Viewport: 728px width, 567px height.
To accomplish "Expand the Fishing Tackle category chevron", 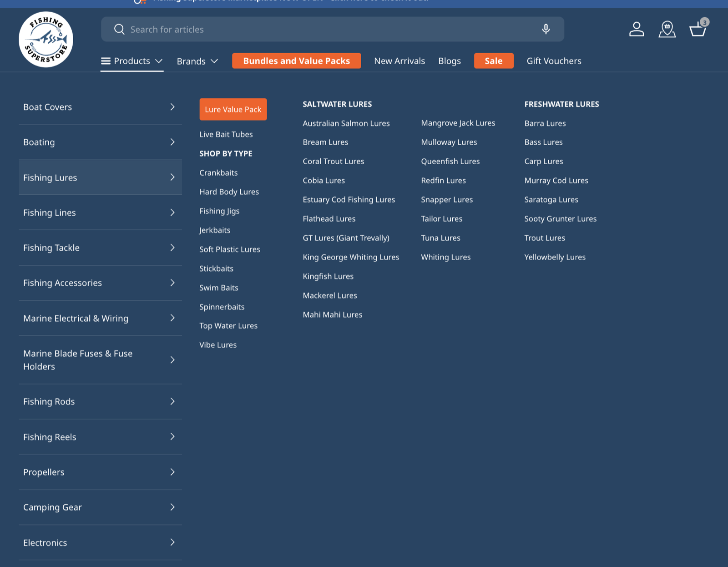I will point(172,248).
